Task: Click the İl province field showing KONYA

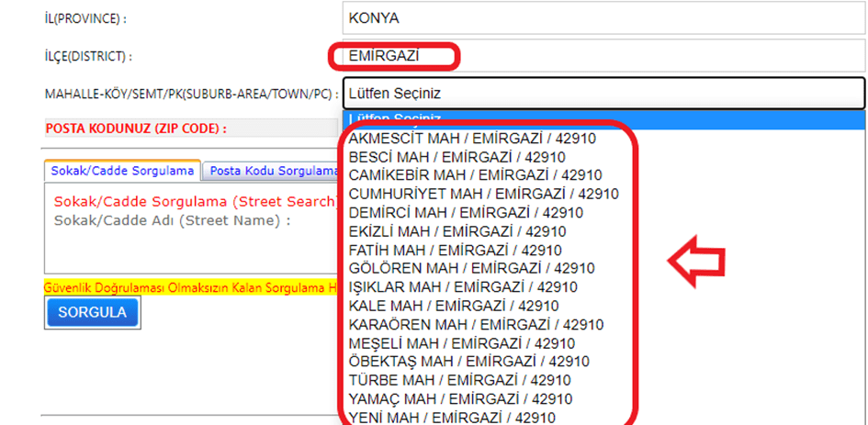Action: (603, 17)
